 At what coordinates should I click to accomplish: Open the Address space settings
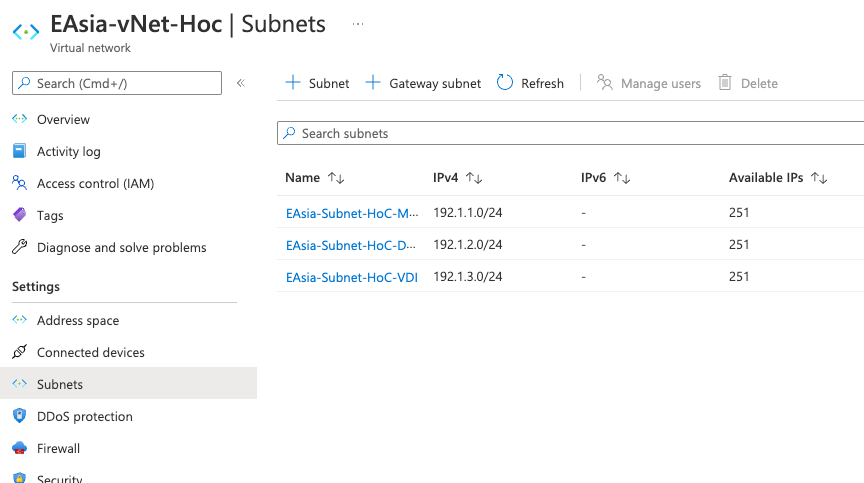click(78, 321)
